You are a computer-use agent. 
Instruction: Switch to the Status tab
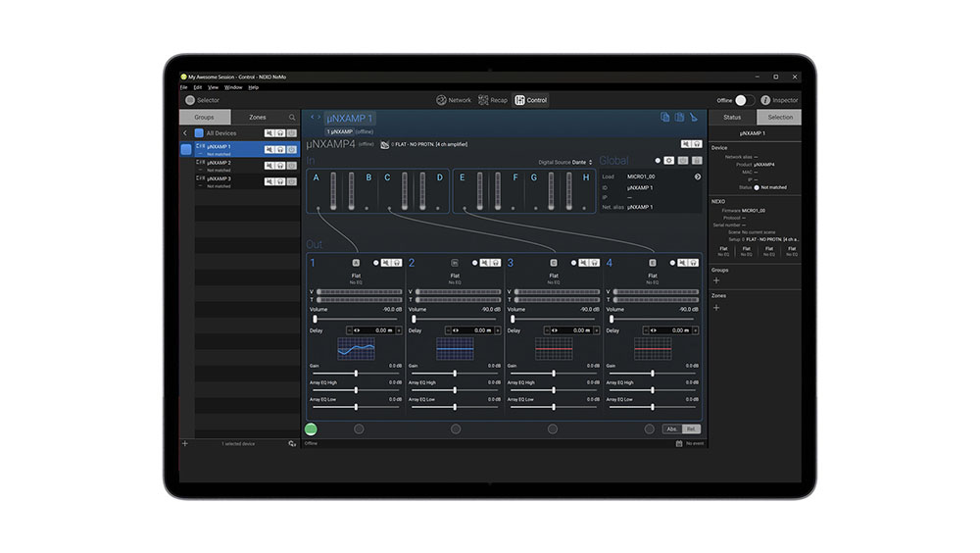(732, 117)
